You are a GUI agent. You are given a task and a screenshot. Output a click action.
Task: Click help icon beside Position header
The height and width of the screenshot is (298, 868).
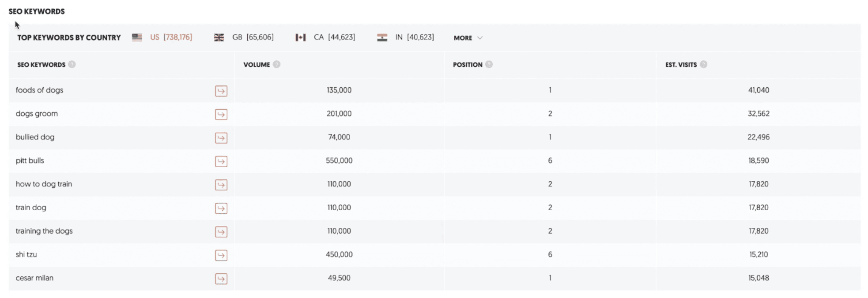coord(489,64)
